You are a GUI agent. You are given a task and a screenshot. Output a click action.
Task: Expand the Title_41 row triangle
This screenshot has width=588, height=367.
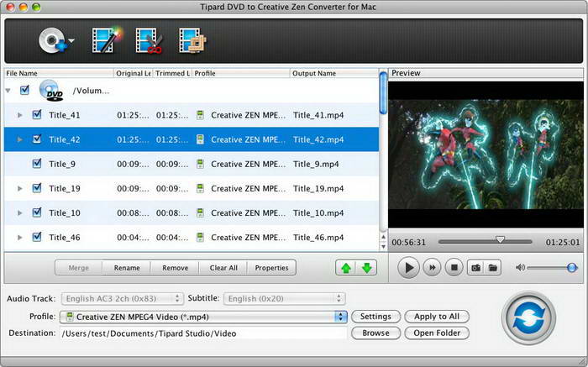coord(20,115)
